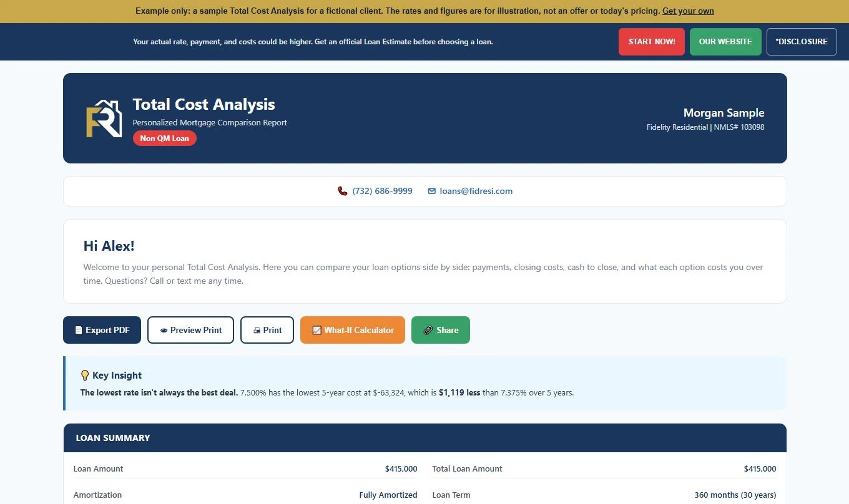Click the Print button
This screenshot has width=849, height=504.
coord(267,330)
